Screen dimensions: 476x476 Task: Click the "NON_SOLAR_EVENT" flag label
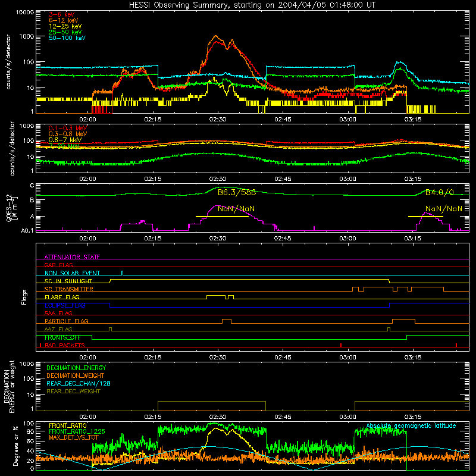[x=72, y=273]
